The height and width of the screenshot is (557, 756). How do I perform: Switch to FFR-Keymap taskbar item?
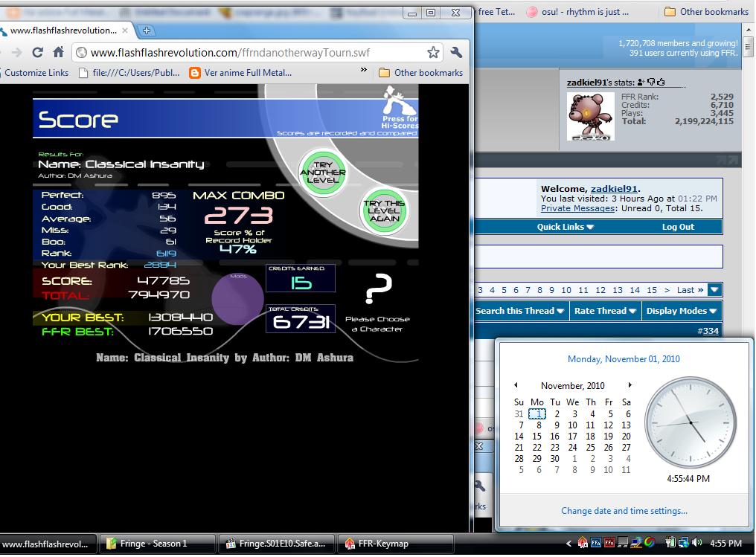[395, 544]
